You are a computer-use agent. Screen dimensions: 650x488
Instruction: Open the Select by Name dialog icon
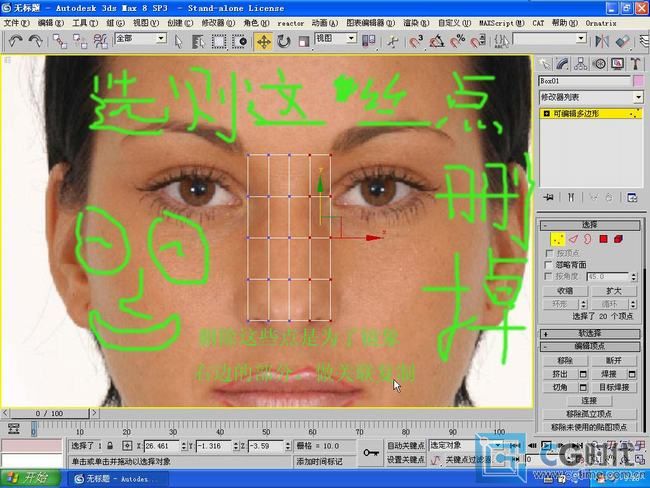tap(199, 41)
